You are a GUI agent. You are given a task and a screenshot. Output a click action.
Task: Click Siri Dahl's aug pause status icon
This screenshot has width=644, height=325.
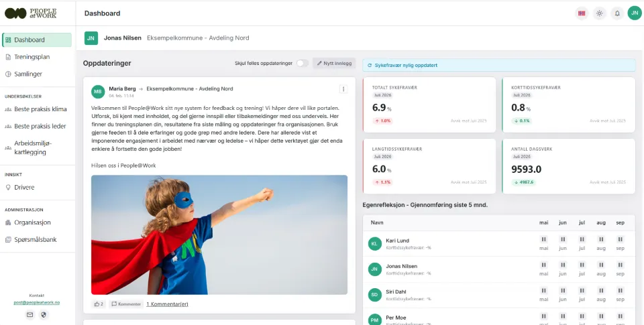(601, 291)
